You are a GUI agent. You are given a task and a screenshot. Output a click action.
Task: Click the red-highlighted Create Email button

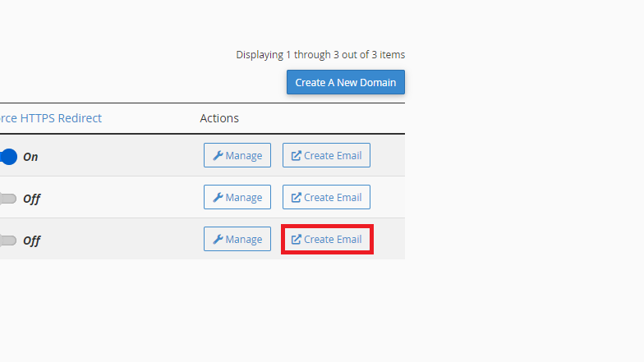(327, 239)
